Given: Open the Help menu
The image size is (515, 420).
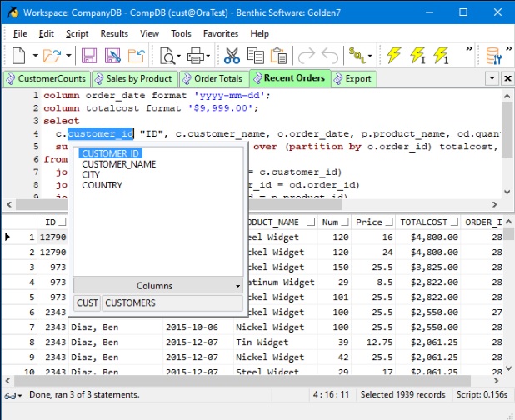Looking at the screenshot, I should [259, 33].
